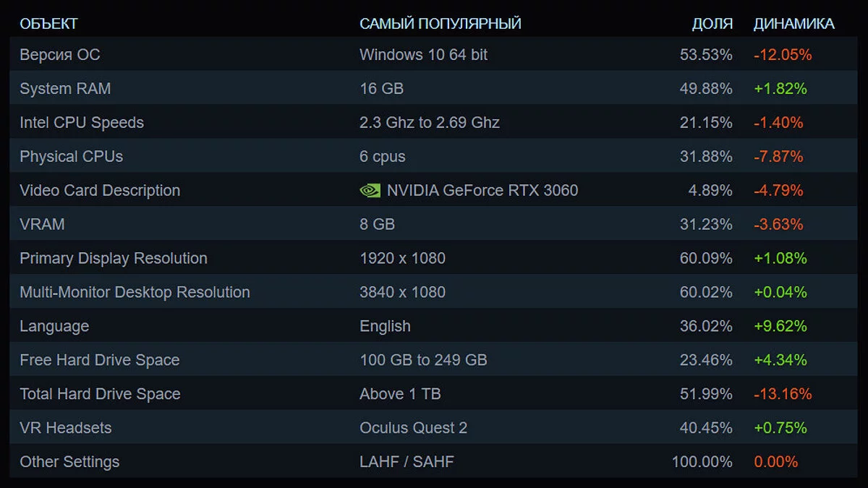Expand the VRAM category row
The width and height of the screenshot is (868, 488).
(x=42, y=225)
